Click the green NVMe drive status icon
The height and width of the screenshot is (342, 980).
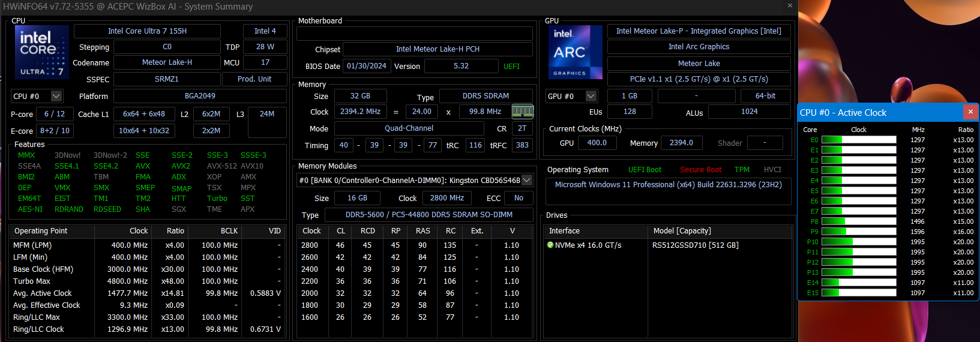550,245
